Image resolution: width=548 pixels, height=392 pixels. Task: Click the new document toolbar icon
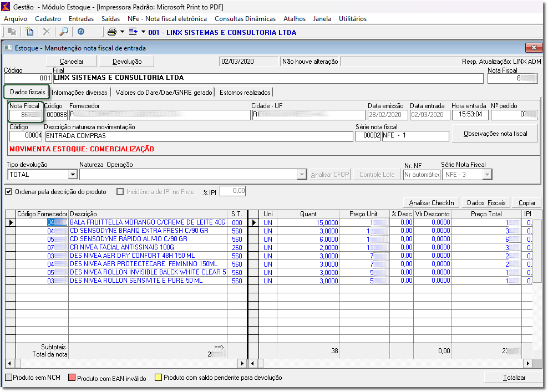pos(29,32)
